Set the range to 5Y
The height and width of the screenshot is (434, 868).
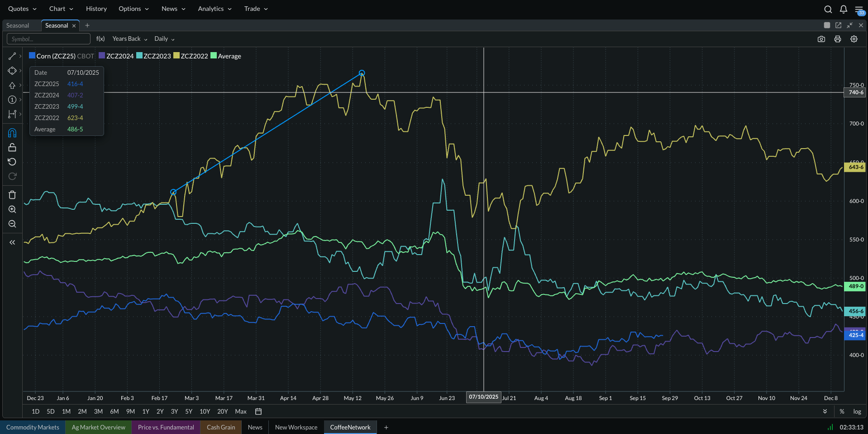(189, 411)
